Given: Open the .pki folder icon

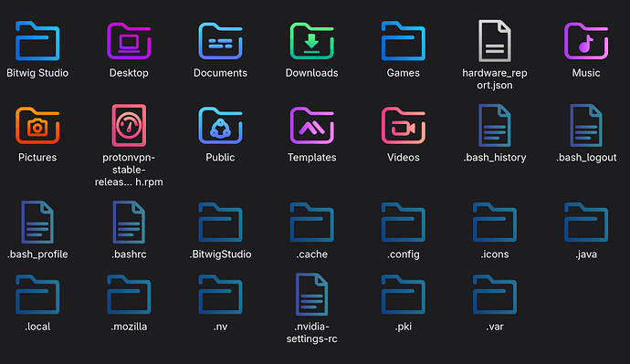Looking at the screenshot, I should point(403,294).
